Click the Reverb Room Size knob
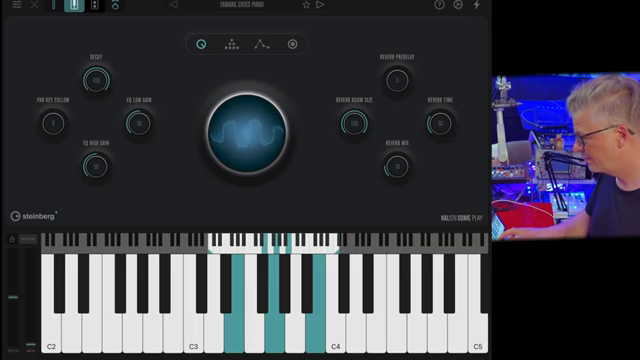The width and height of the screenshot is (640, 360). click(x=354, y=123)
